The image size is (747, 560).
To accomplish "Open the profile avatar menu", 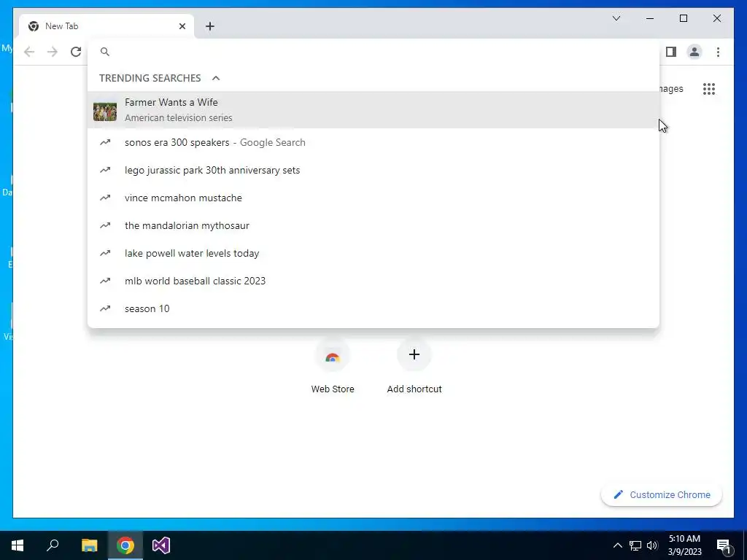I will tap(694, 52).
